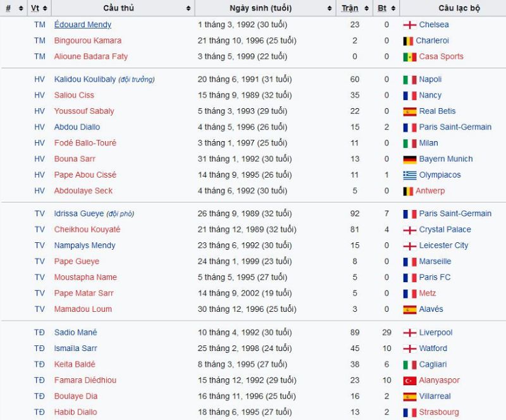Image resolution: width=506 pixels, height=420 pixels.
Task: Click the Senegal flag beside Casa Sports
Action: tap(409, 57)
